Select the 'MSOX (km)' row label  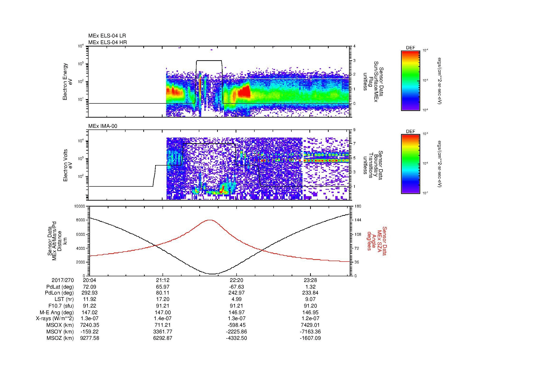(x=60, y=325)
